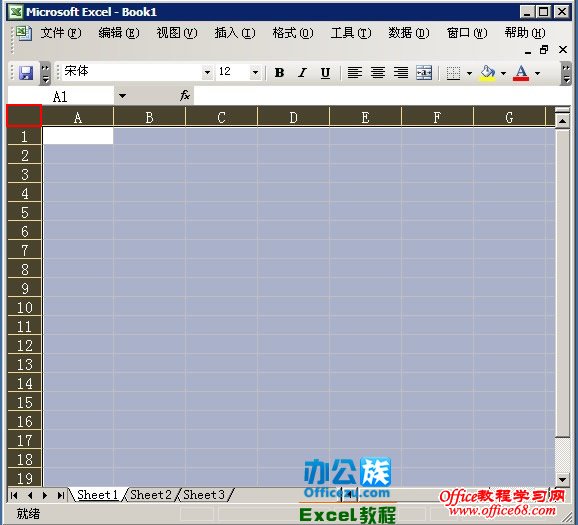The width and height of the screenshot is (578, 525).
Task: Click vertical scrollbar down arrow
Action: [563, 479]
